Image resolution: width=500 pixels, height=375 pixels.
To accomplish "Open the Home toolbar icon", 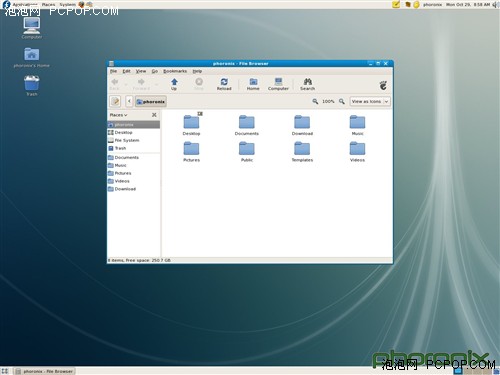I will (253, 84).
